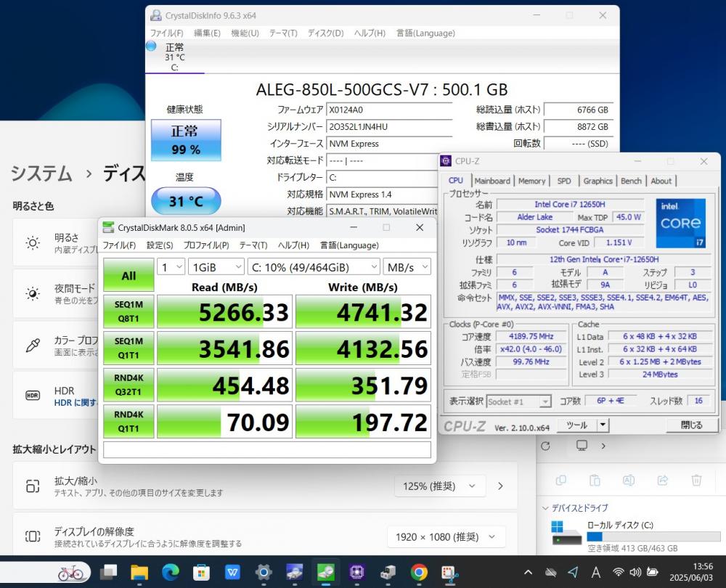Expand the scale setting chevron arrow
Screen dimensions: 726x588
pos(500,486)
